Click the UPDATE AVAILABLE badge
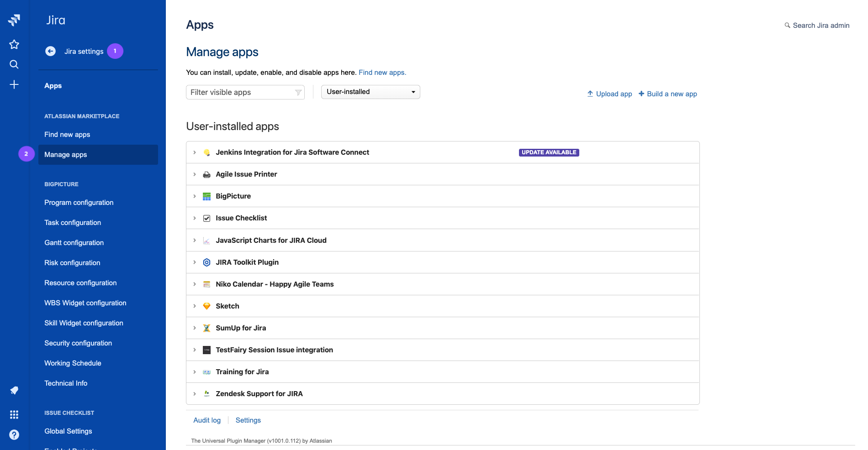 click(549, 152)
